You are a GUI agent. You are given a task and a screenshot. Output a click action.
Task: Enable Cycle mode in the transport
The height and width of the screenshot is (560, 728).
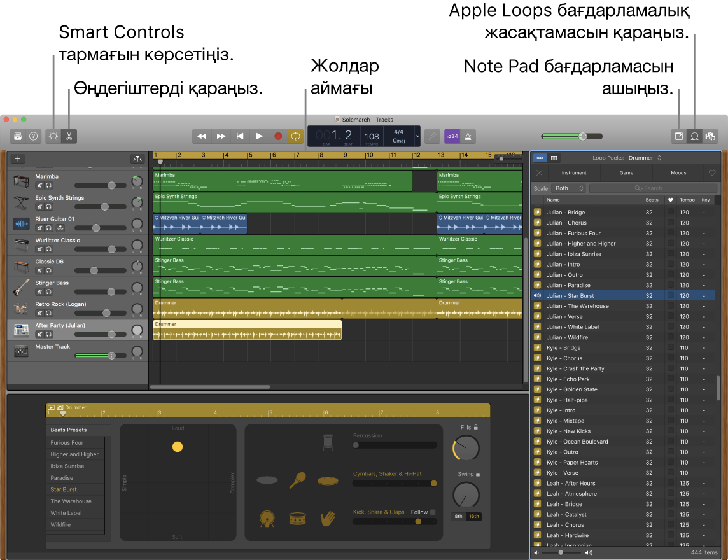295,136
